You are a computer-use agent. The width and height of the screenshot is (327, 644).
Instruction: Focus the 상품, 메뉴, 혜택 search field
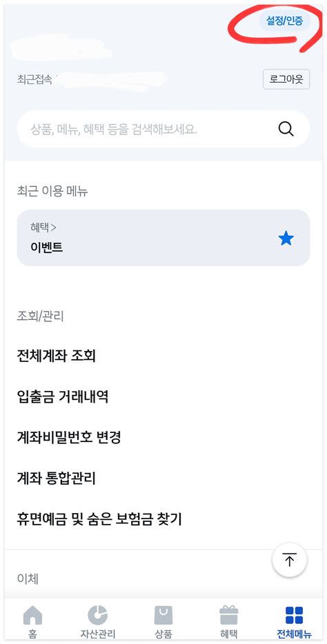click(x=163, y=130)
